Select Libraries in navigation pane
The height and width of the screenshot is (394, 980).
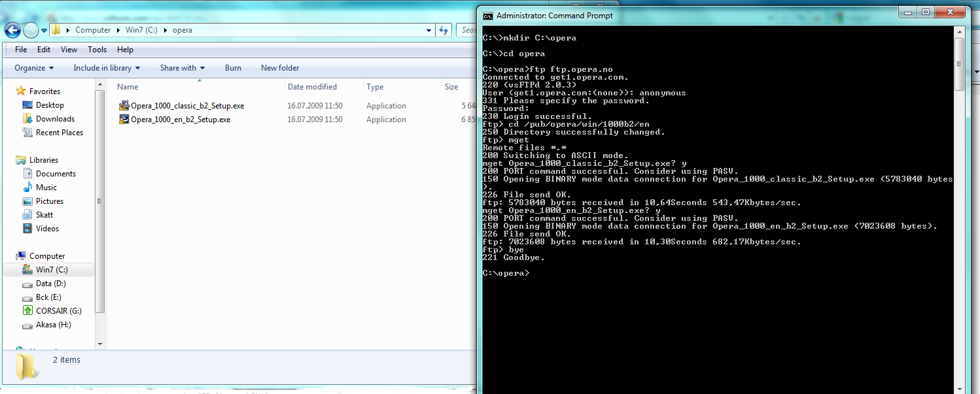pos(44,160)
